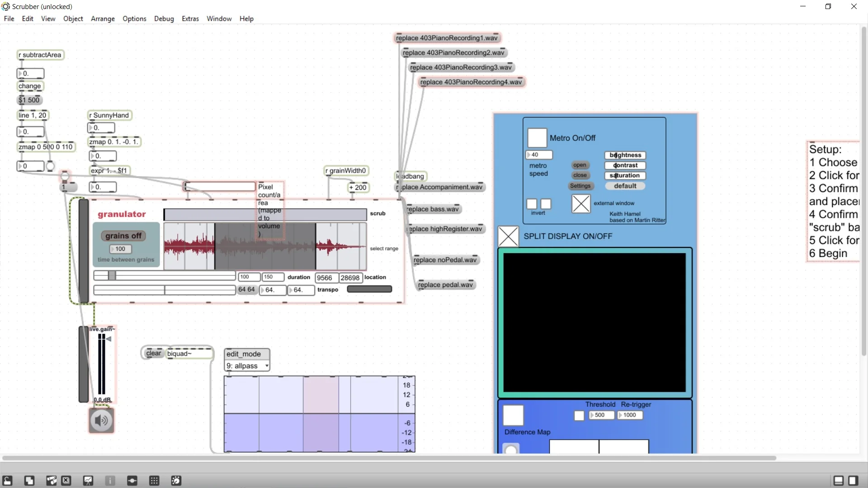Toggle the small box beside Threshold 500

579,416
